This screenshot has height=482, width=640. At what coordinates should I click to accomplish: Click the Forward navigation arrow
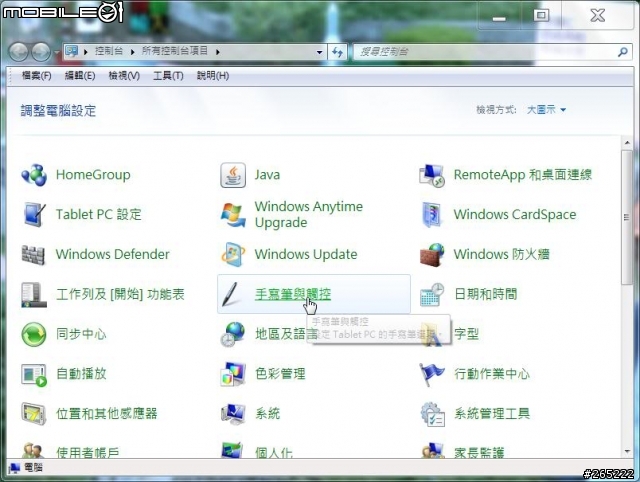(x=41, y=52)
